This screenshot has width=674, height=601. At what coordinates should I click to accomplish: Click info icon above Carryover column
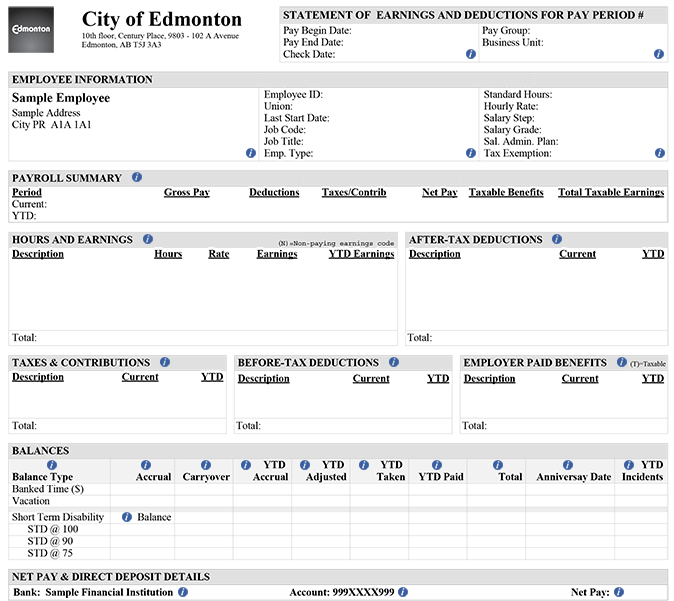tap(206, 465)
